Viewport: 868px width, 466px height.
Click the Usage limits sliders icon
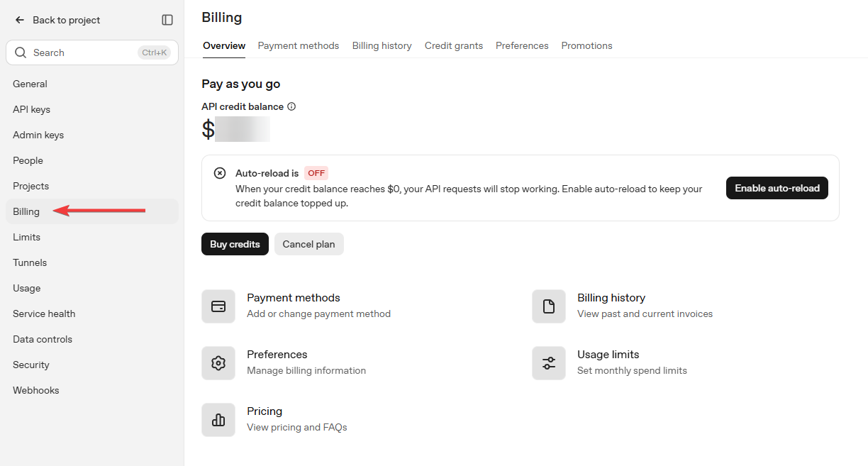pyautogui.click(x=549, y=363)
